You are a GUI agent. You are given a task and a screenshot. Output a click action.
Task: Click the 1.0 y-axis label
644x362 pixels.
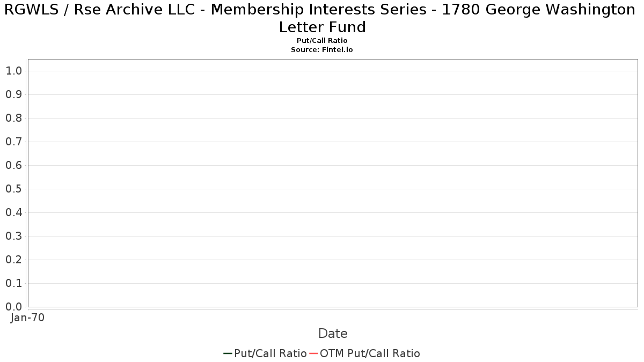pyautogui.click(x=14, y=71)
